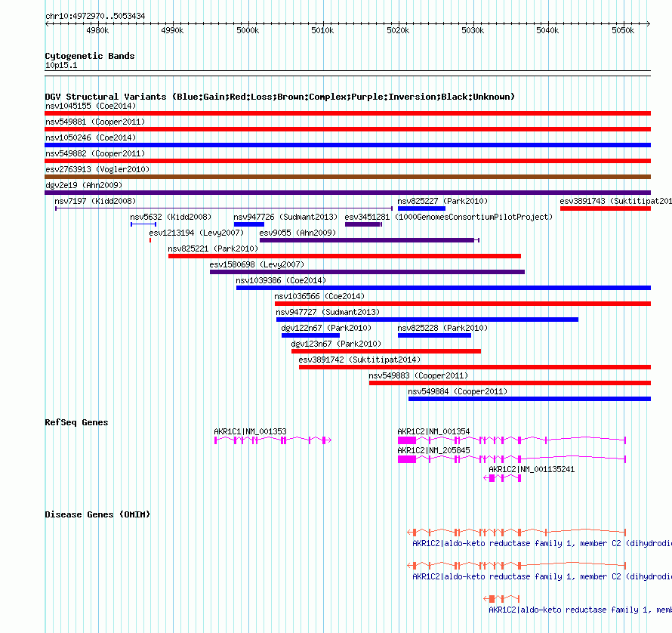Select the esv9055 (Ahn2009) purple bar

point(369,240)
